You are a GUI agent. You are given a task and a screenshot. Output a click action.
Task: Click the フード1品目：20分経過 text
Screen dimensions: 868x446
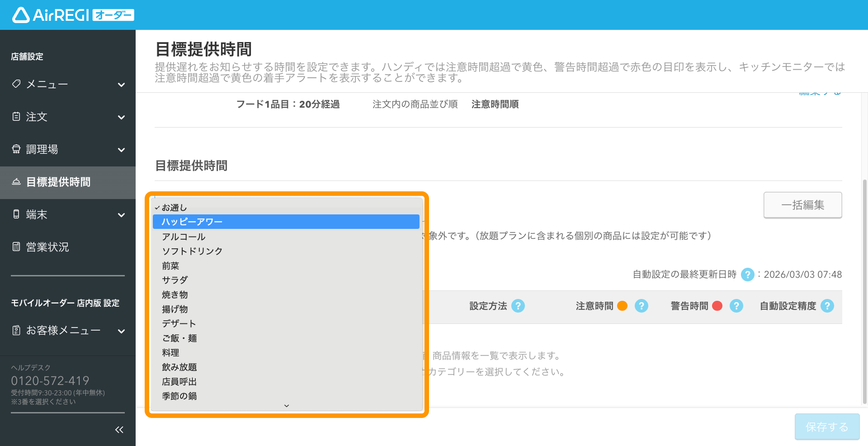(288, 104)
